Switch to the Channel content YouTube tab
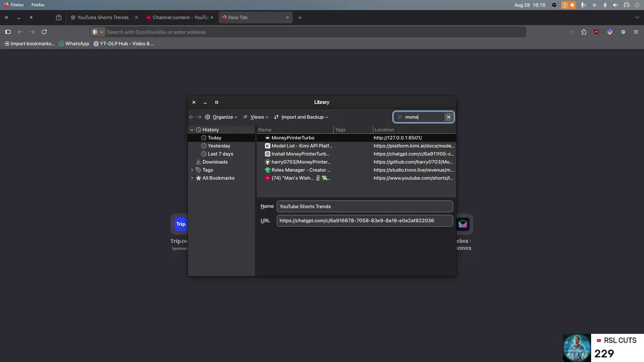 click(x=180, y=18)
